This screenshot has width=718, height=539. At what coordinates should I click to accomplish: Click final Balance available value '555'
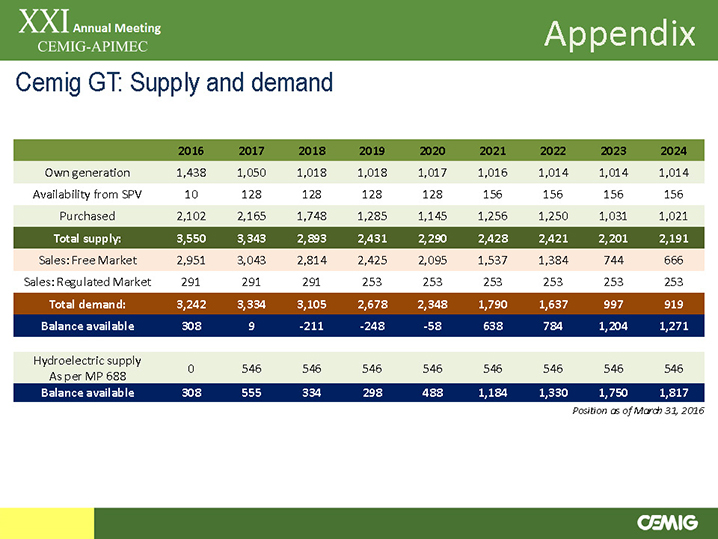(x=251, y=392)
